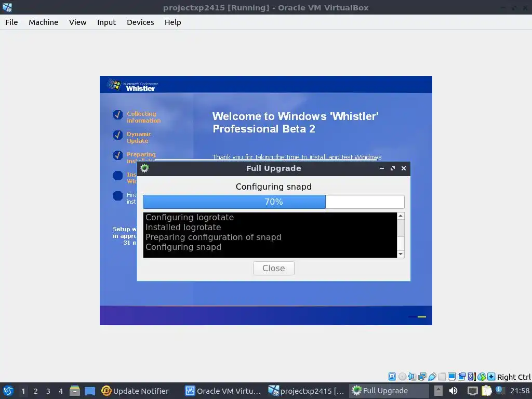
Task: Switch to workspace 3
Action: click(48, 391)
